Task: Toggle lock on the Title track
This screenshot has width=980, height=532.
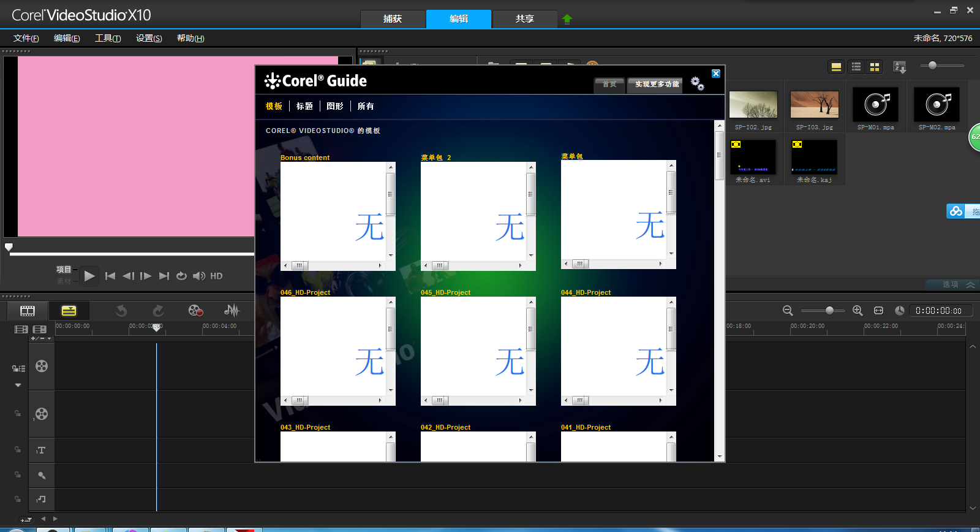Action: [x=18, y=450]
